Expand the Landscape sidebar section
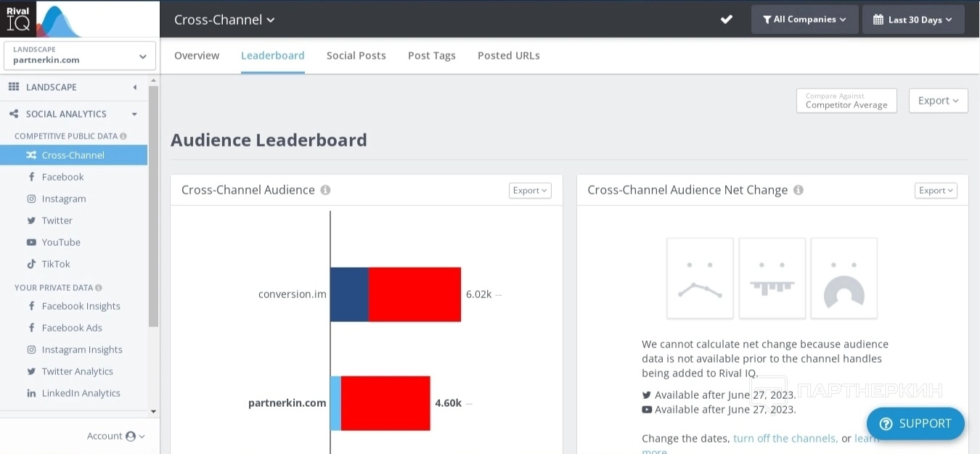 pyautogui.click(x=134, y=87)
